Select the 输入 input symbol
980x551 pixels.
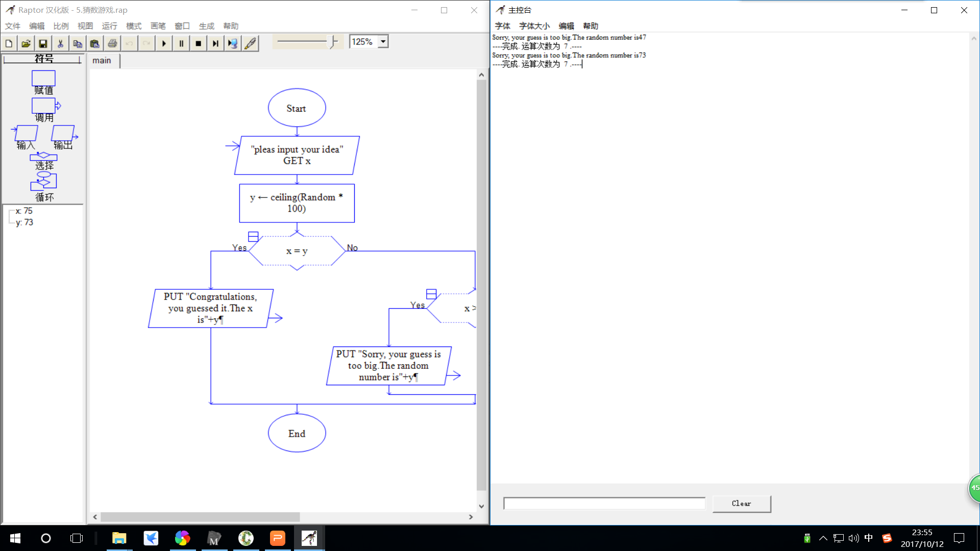coord(24,138)
